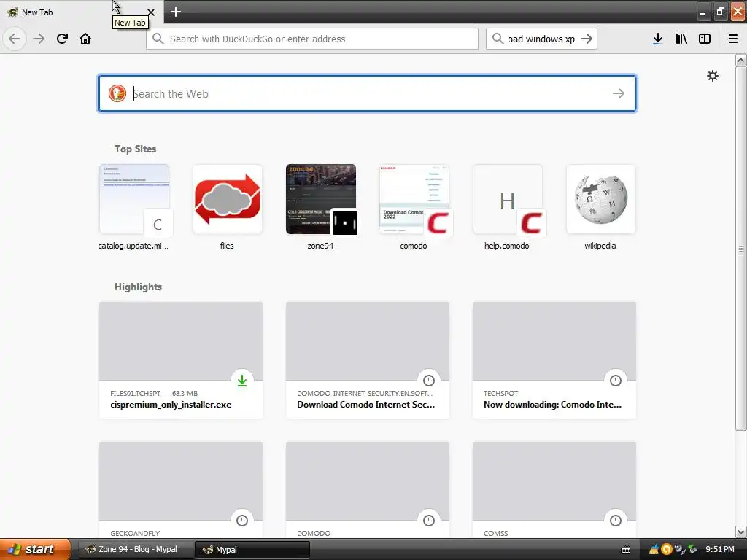Open the Windows start menu

click(x=36, y=549)
